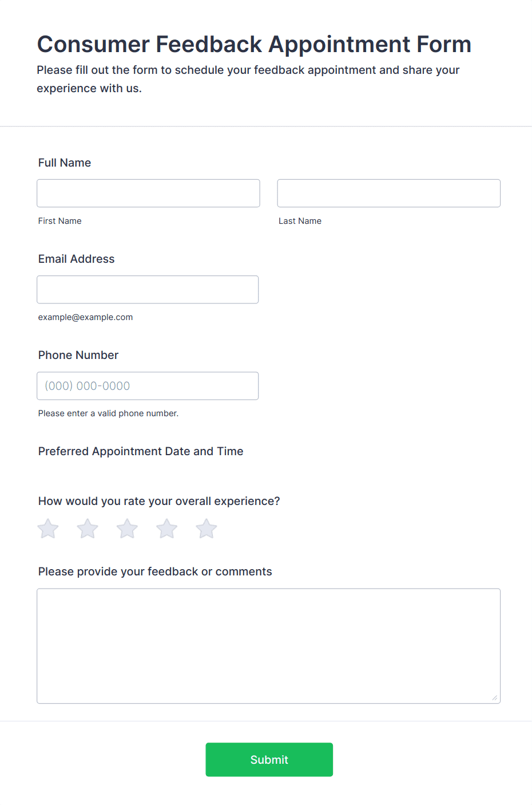The width and height of the screenshot is (532, 805).
Task: Rate experience with the first star
Action: (48, 528)
